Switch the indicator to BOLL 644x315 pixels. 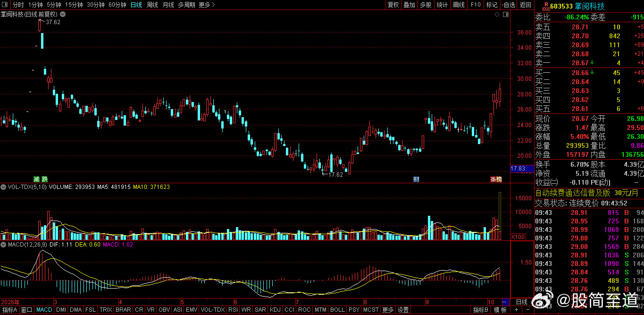click(337, 310)
